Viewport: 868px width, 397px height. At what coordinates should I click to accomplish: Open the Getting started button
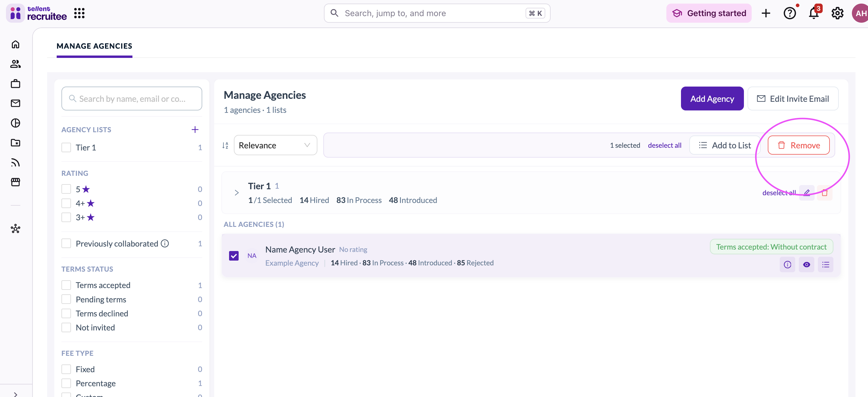pyautogui.click(x=709, y=13)
